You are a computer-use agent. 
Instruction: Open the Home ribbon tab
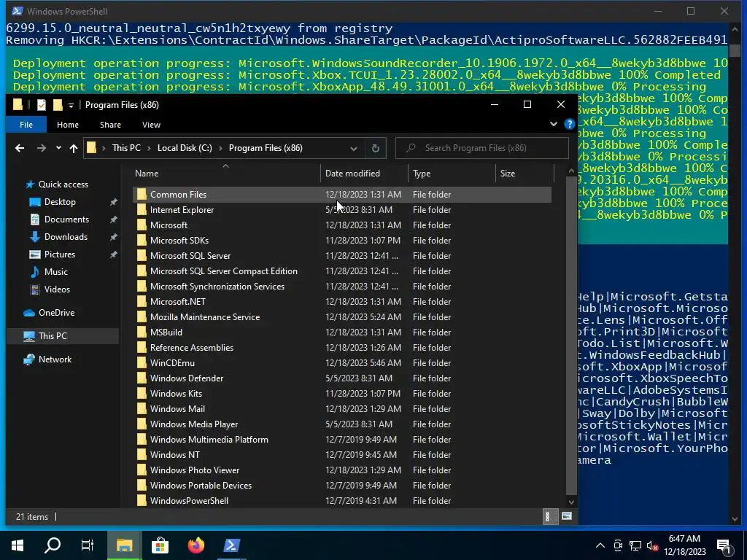pyautogui.click(x=68, y=125)
